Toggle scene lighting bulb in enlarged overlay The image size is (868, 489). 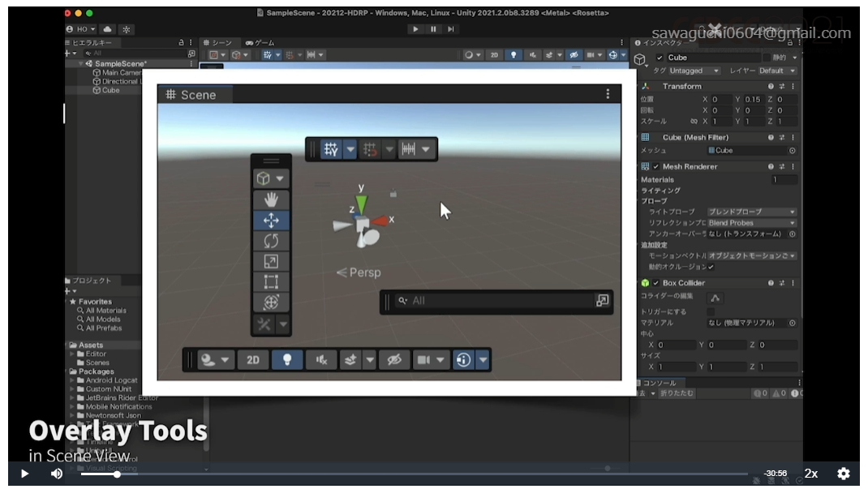[286, 360]
